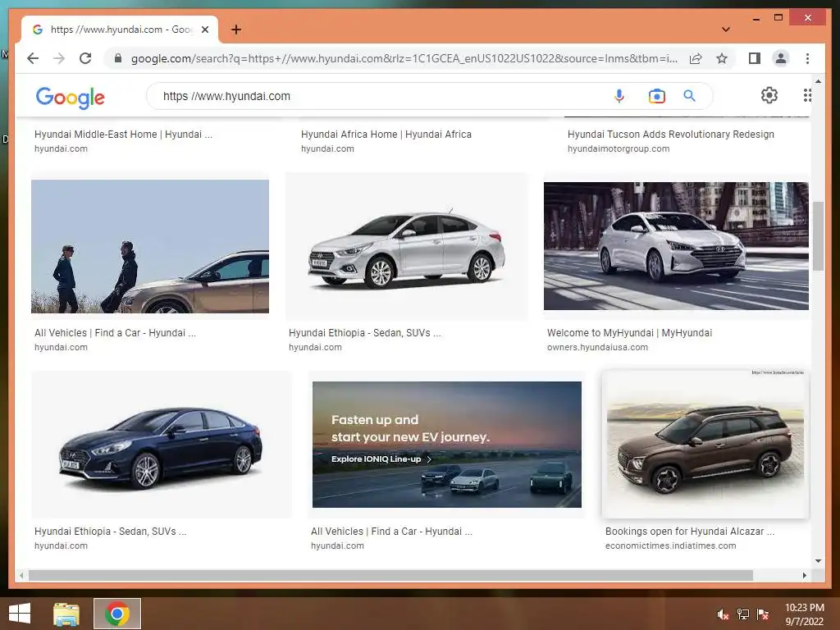Go back to the previous page
The width and height of the screenshot is (840, 630).
33,58
